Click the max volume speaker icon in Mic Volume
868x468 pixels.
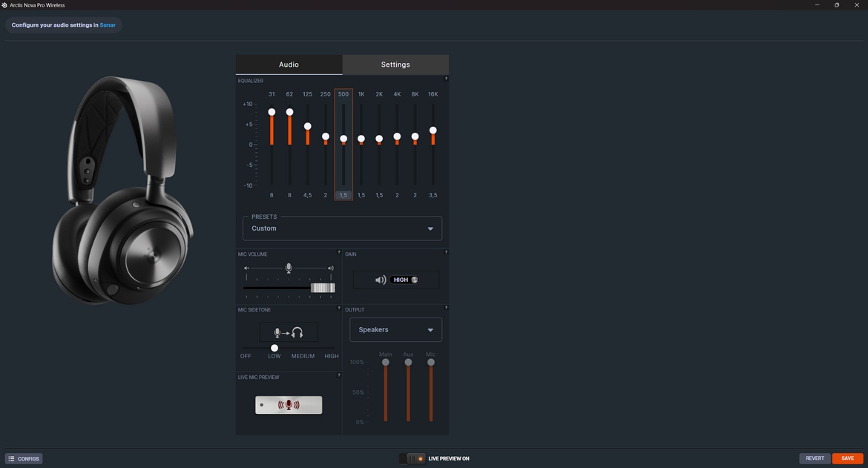331,268
